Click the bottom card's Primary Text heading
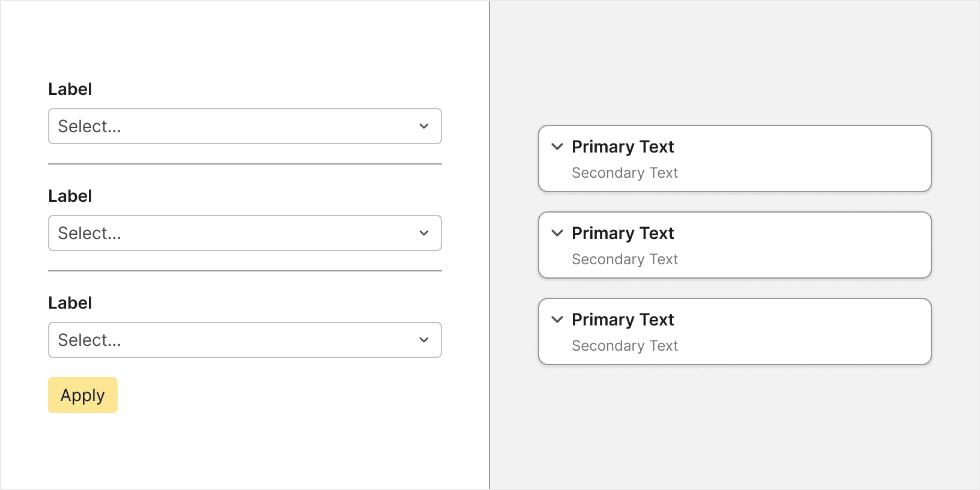The width and height of the screenshot is (980, 490). click(x=623, y=319)
